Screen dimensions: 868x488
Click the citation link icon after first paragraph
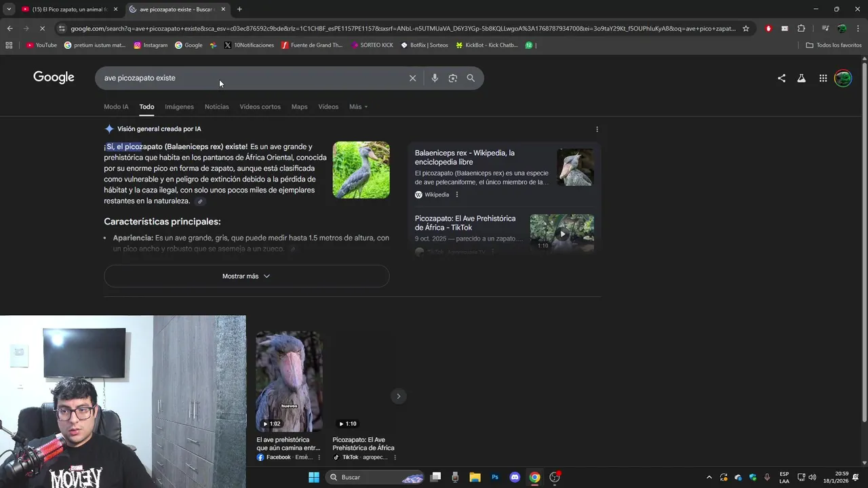[x=200, y=201]
